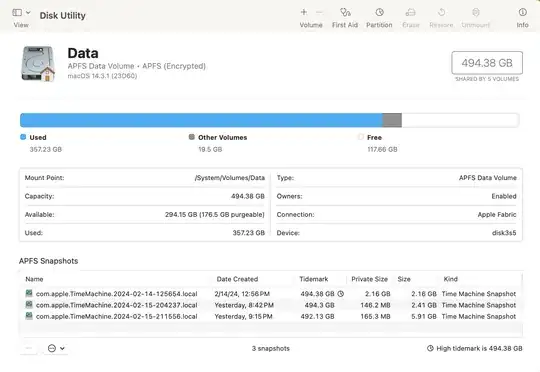Sort by Kind column header

450,279
